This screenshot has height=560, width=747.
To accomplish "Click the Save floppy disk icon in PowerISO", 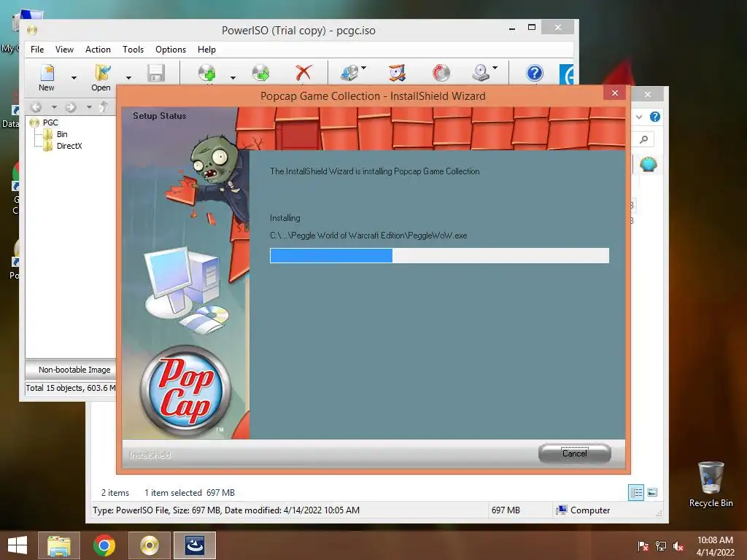I will pos(156,74).
